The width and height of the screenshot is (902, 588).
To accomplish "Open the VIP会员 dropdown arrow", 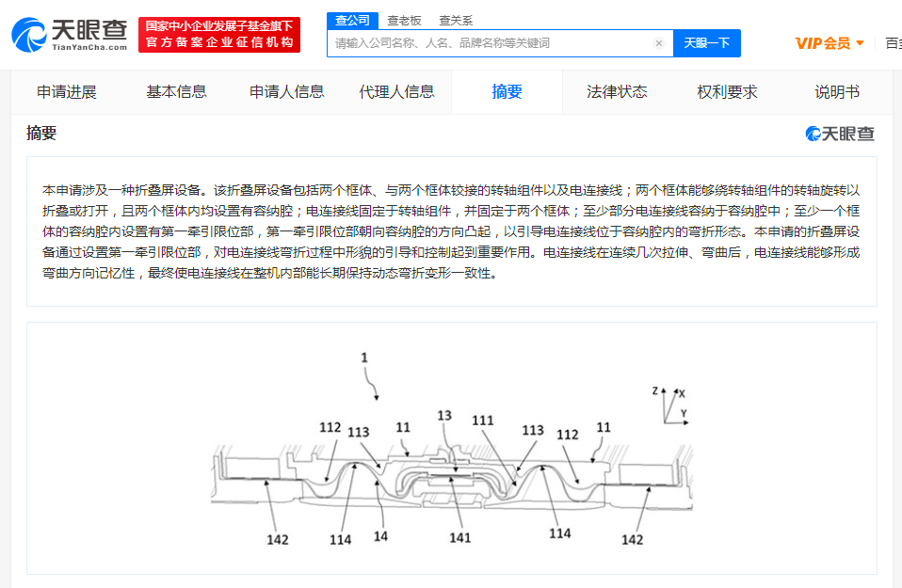I will click(x=860, y=43).
